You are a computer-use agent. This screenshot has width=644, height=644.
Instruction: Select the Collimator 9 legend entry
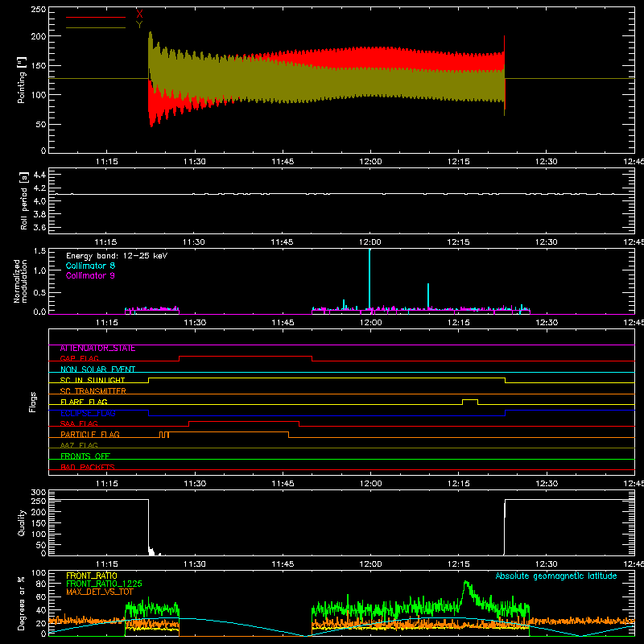(90, 275)
